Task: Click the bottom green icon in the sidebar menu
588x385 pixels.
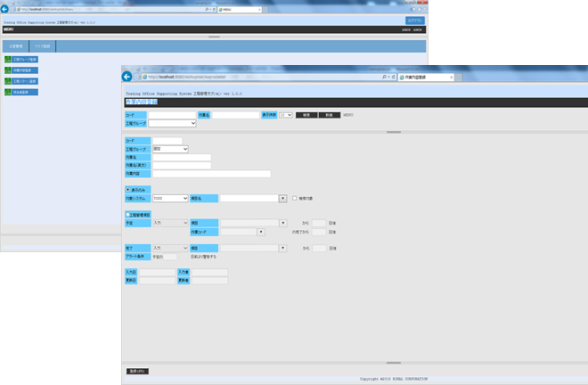Action: point(8,92)
